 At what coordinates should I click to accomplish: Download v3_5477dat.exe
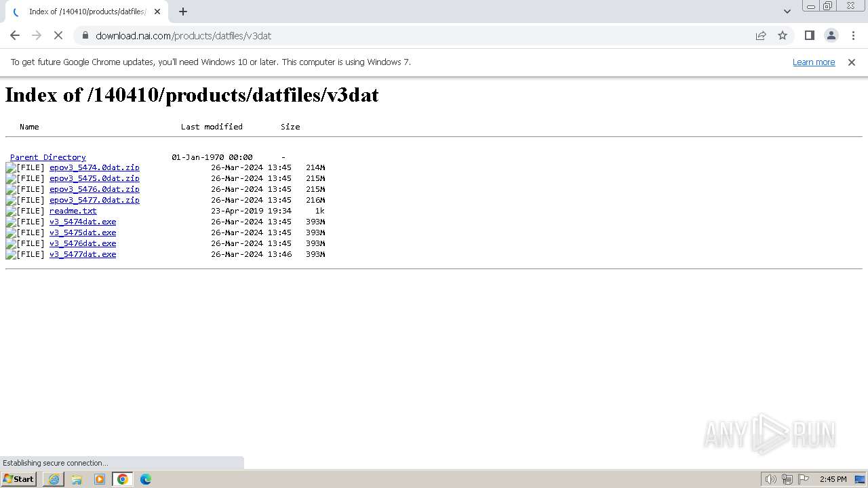point(83,254)
